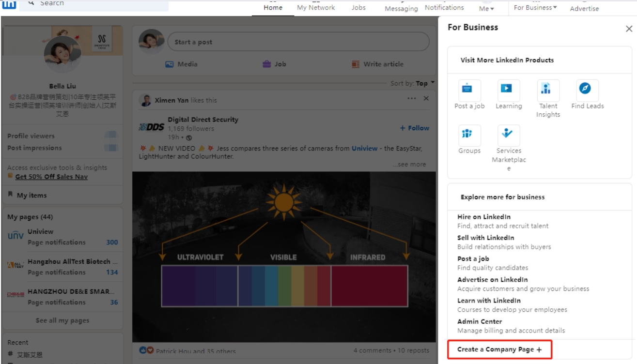Viewport: 637px width, 364px height.
Task: Open the Me profile dropdown
Action: (x=486, y=9)
